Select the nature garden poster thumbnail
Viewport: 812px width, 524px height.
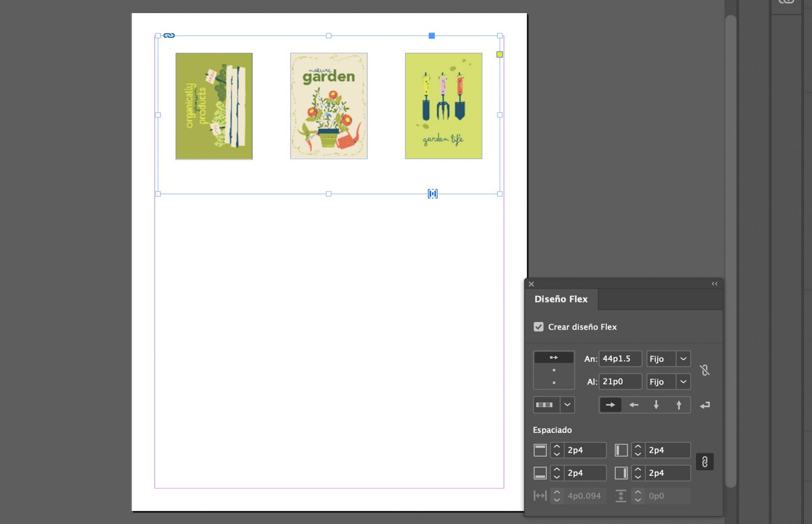tap(329, 106)
